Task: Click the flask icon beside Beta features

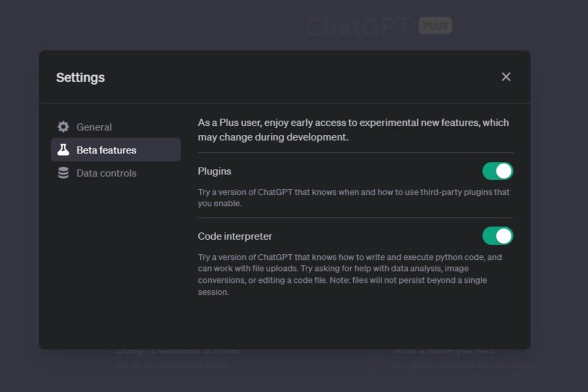Action: pos(63,150)
